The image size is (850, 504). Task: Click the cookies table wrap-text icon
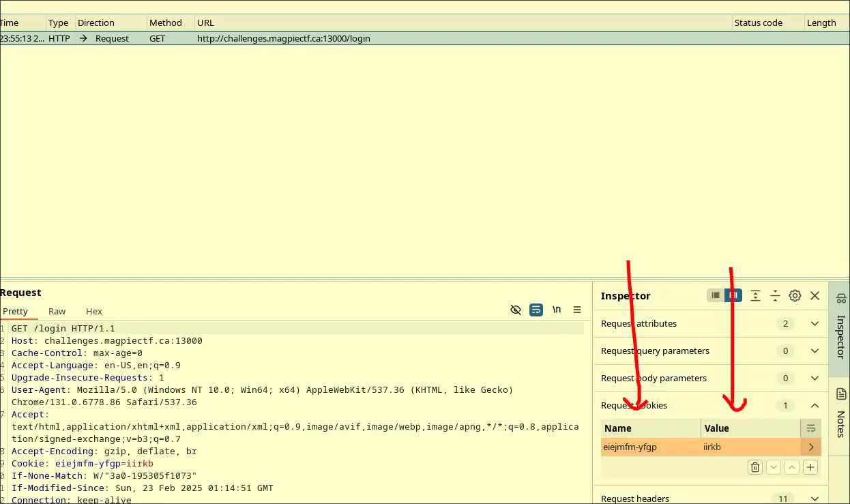tap(810, 428)
